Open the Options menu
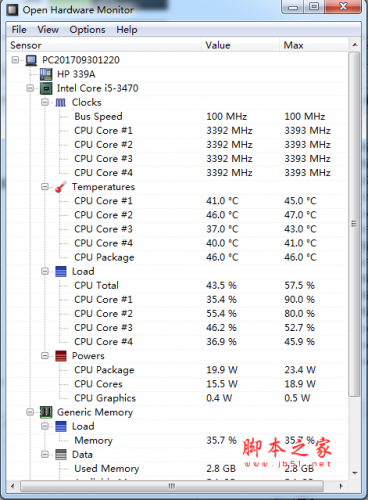 click(87, 30)
